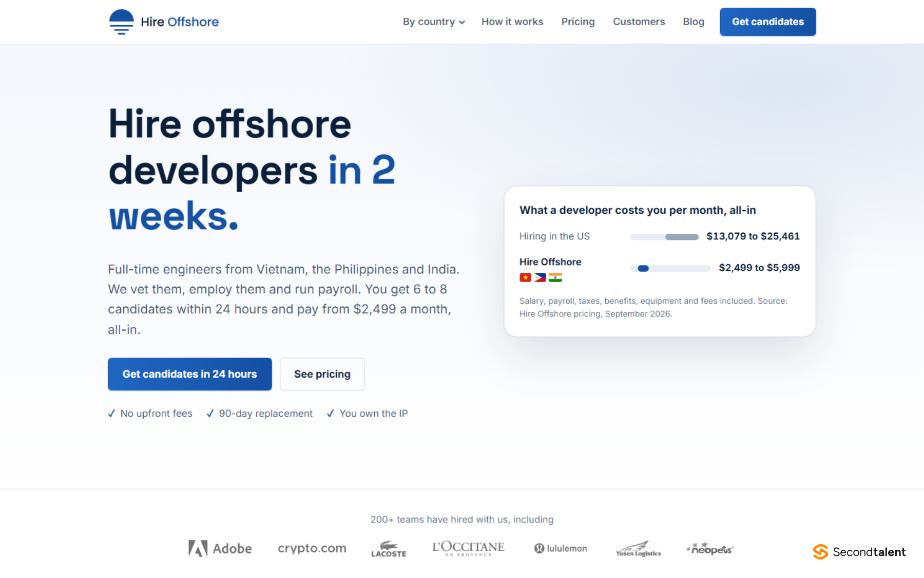Click the Hire Offshore brand name link
The width and height of the screenshot is (924, 578).
(180, 22)
